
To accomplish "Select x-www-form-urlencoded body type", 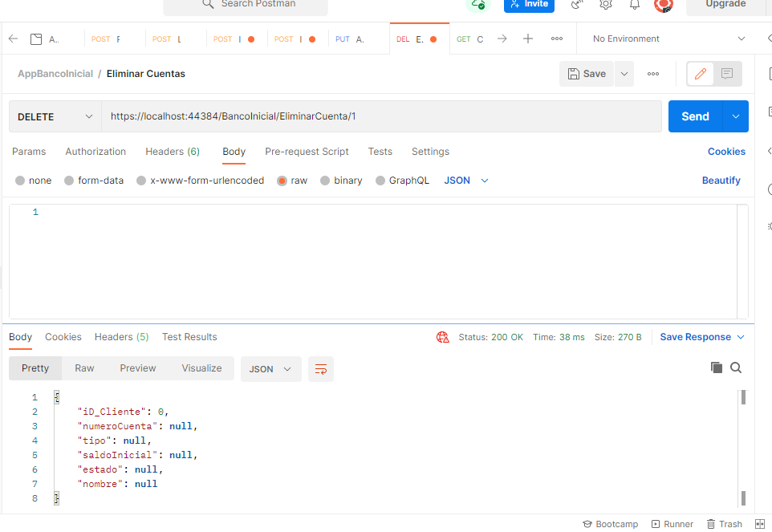I will click(200, 181).
